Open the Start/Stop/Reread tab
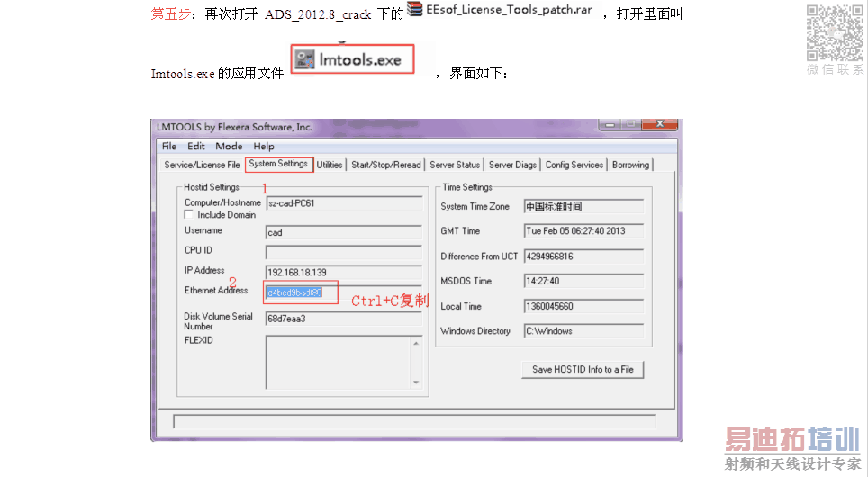Image resolution: width=868 pixels, height=477 pixels. (x=386, y=165)
